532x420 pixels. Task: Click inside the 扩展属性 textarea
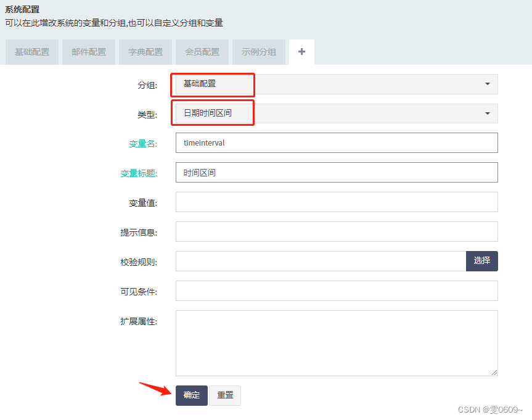pyautogui.click(x=336, y=339)
